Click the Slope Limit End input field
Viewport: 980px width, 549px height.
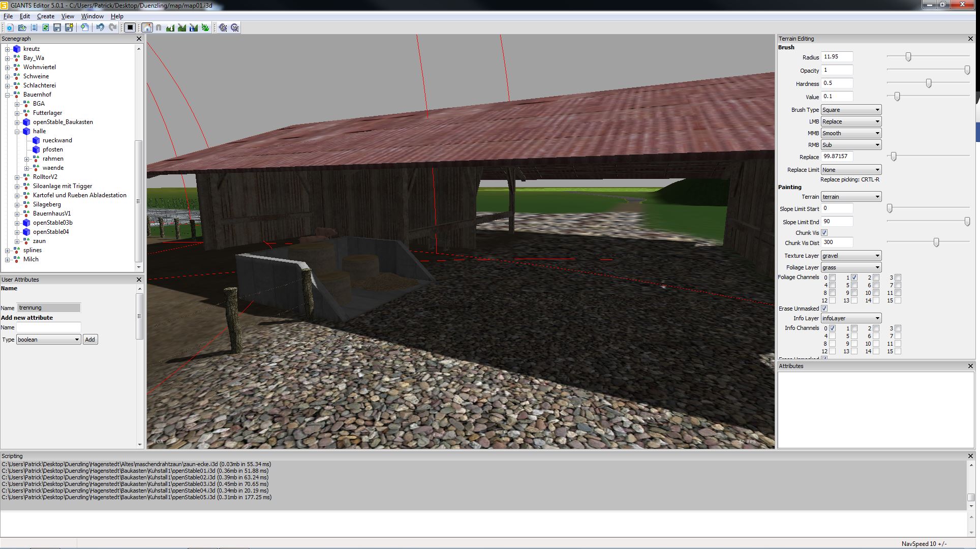(837, 222)
